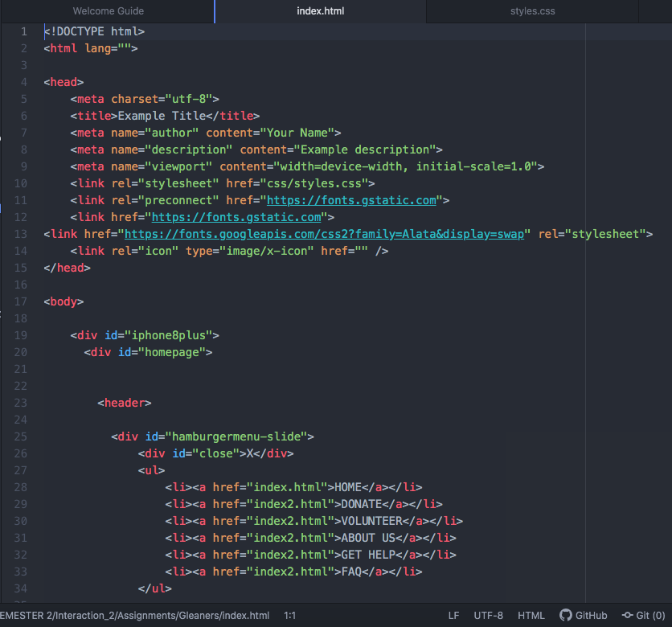Place cursor on DONATE list item text
Image resolution: width=672 pixels, height=627 pixels.
pyautogui.click(x=360, y=504)
